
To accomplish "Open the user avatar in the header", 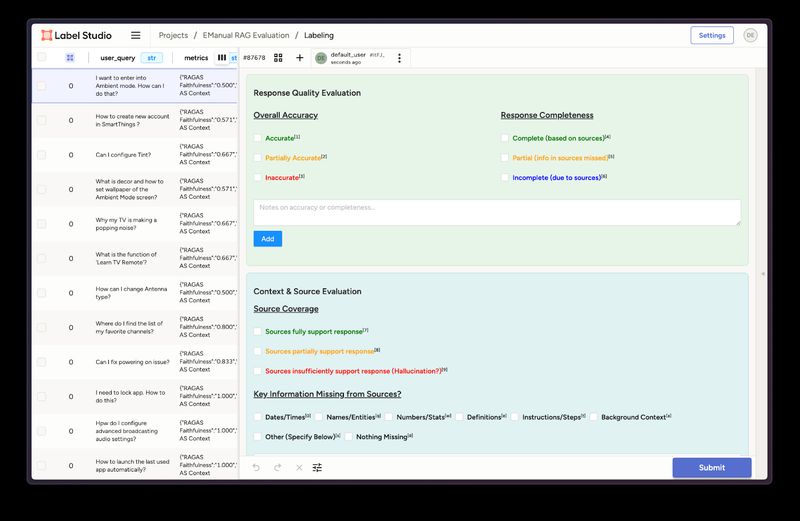I will [x=750, y=35].
